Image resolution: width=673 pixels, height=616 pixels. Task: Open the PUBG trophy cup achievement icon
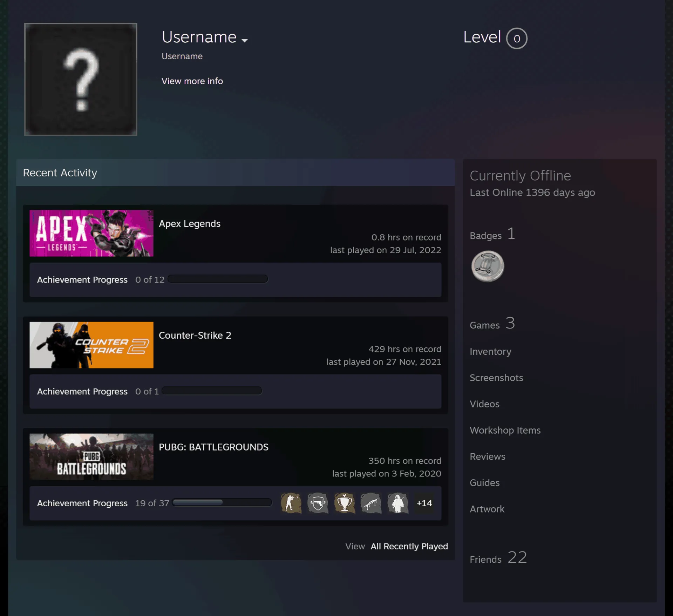(x=345, y=503)
